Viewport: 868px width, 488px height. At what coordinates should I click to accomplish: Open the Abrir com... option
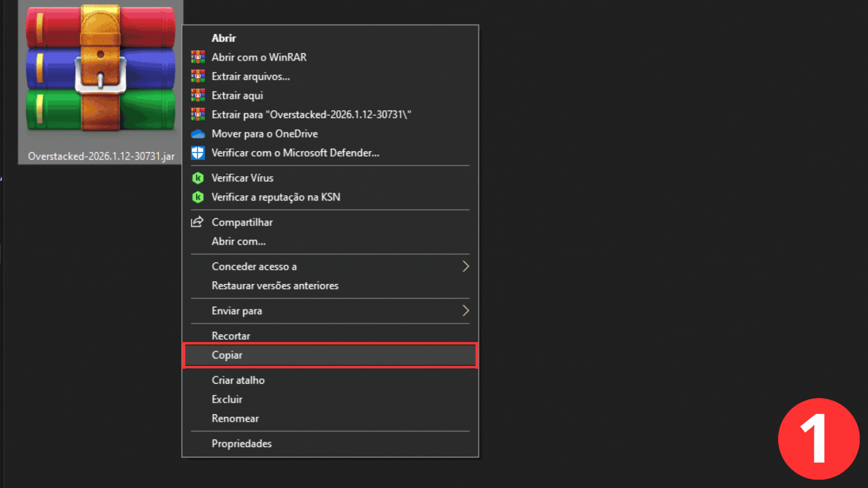coord(238,241)
